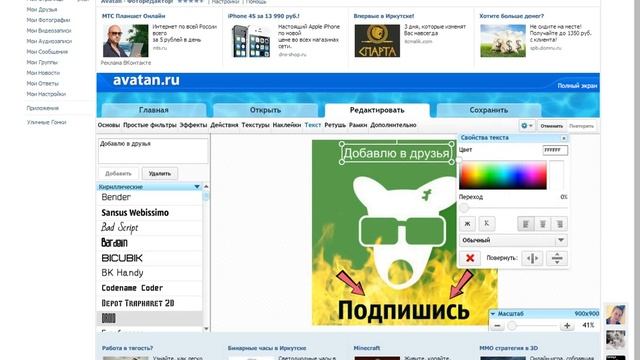Open Мои Фотографии in the VK sidebar
The image size is (640, 360).
[x=49, y=20]
